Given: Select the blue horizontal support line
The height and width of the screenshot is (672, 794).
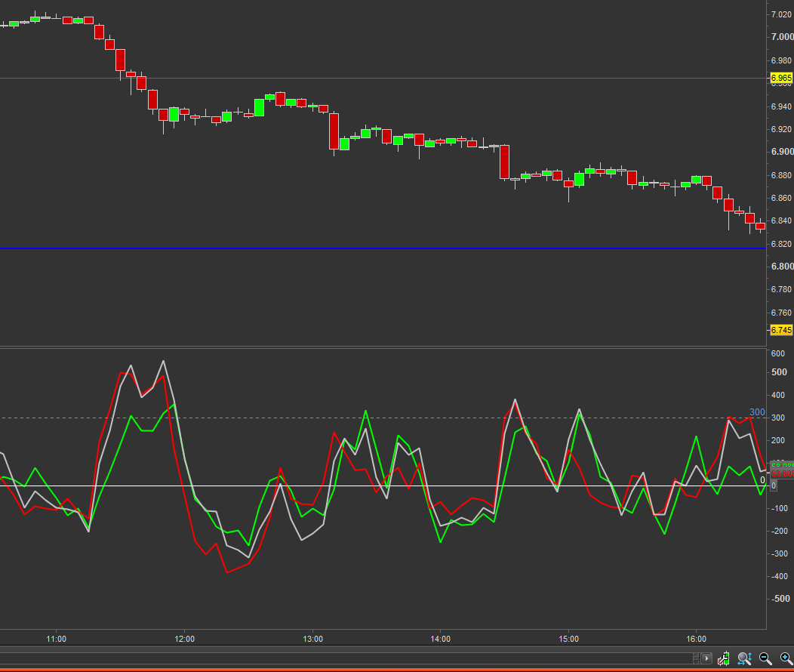Looking at the screenshot, I should point(383,248).
